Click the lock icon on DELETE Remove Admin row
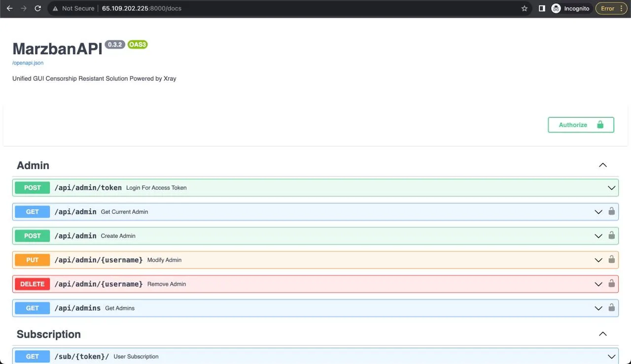 tap(612, 284)
